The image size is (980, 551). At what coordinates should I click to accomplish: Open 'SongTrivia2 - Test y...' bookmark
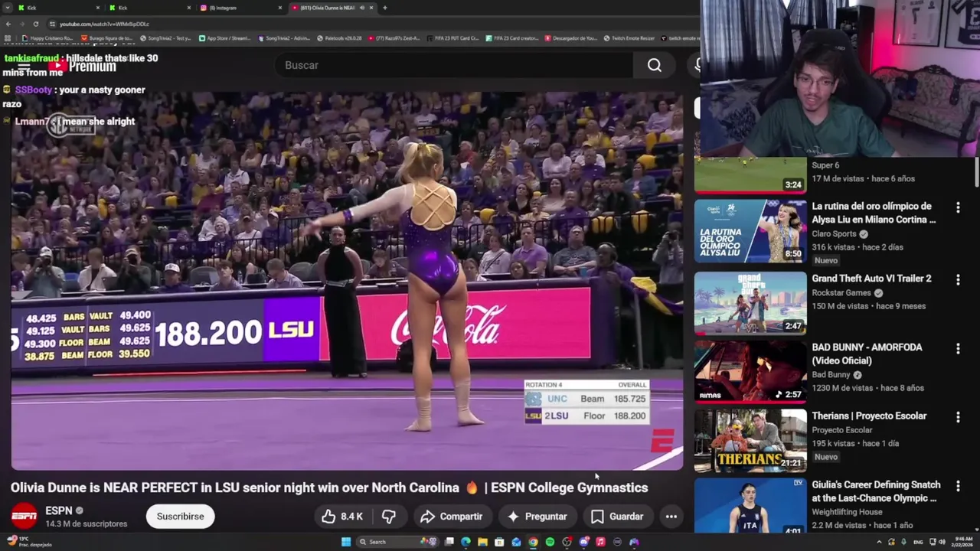pyautogui.click(x=165, y=38)
